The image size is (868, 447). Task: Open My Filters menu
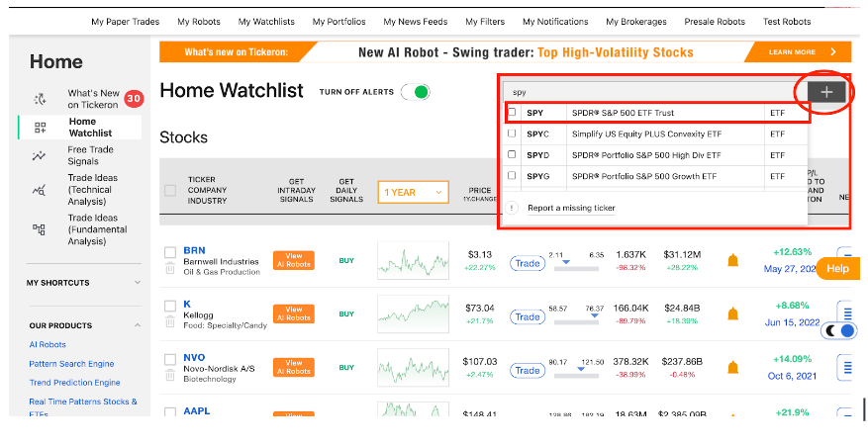(x=485, y=22)
